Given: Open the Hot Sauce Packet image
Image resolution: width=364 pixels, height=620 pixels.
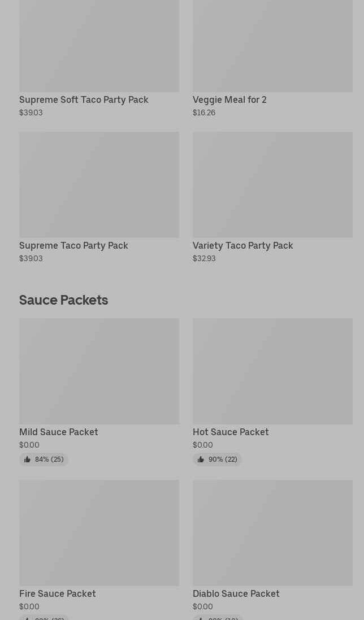Looking at the screenshot, I should [x=272, y=371].
